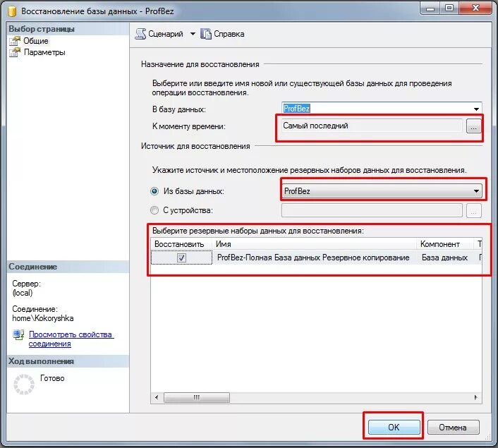Click the Сценарий toolbar label
This screenshot has height=448, width=498.
(x=166, y=34)
